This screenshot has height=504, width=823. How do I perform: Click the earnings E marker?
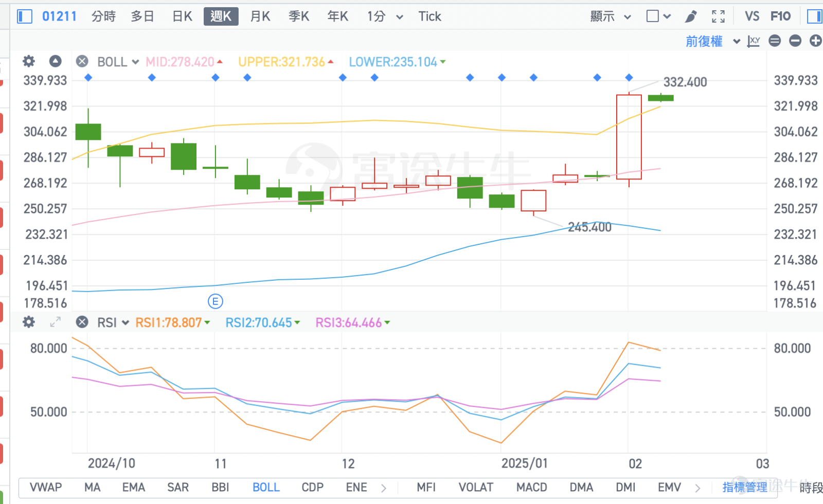[x=215, y=301]
